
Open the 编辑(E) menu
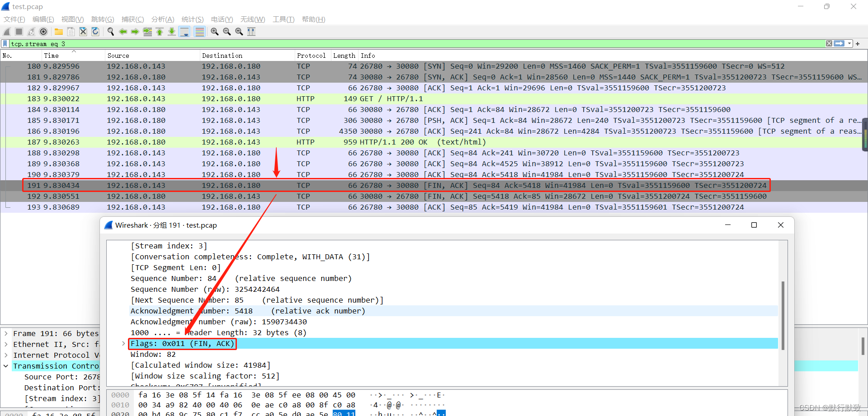pos(43,19)
